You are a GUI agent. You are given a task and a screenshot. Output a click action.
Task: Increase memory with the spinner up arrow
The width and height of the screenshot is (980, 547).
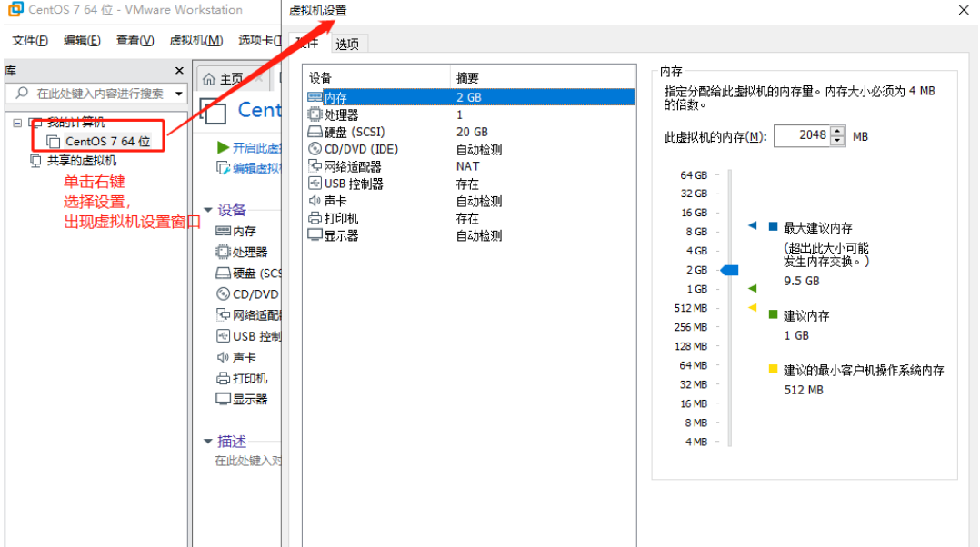tap(837, 131)
